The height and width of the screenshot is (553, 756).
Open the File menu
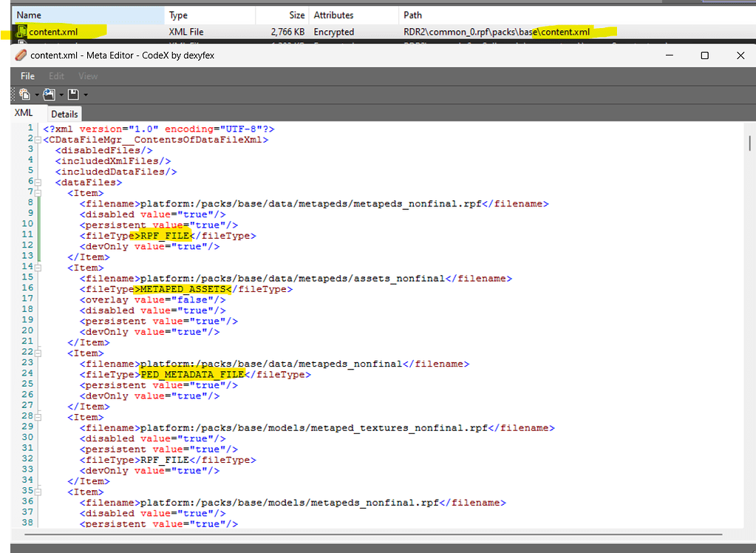(x=27, y=75)
